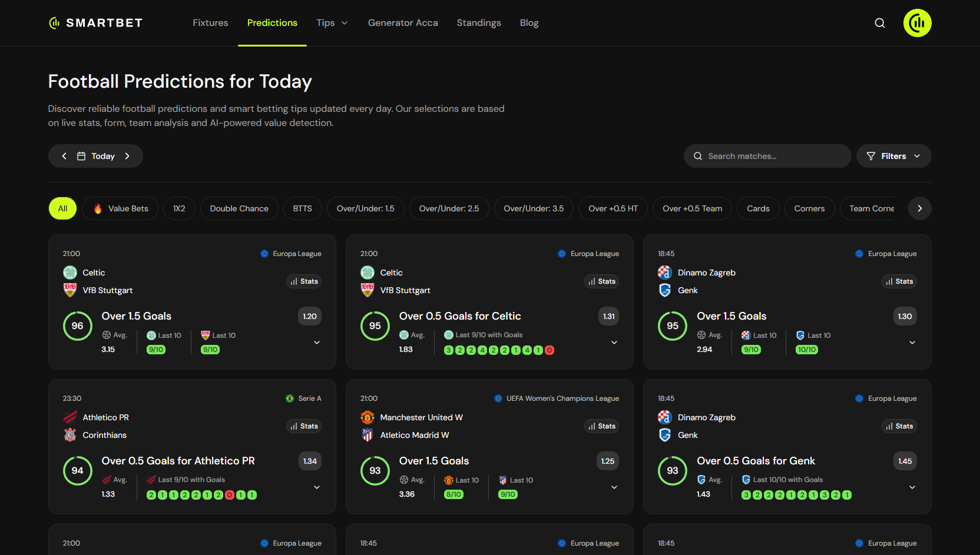Click the Manchester United W crest

(x=367, y=417)
